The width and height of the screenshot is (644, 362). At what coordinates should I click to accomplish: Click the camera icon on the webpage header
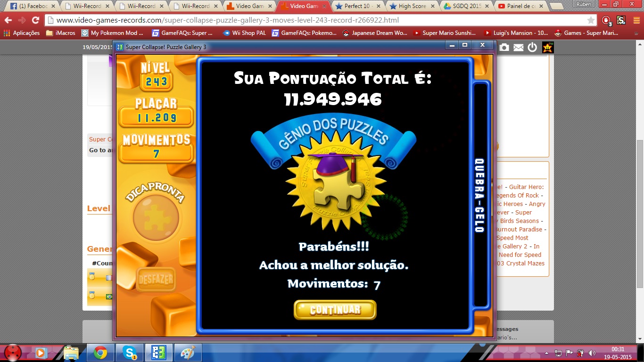(504, 47)
